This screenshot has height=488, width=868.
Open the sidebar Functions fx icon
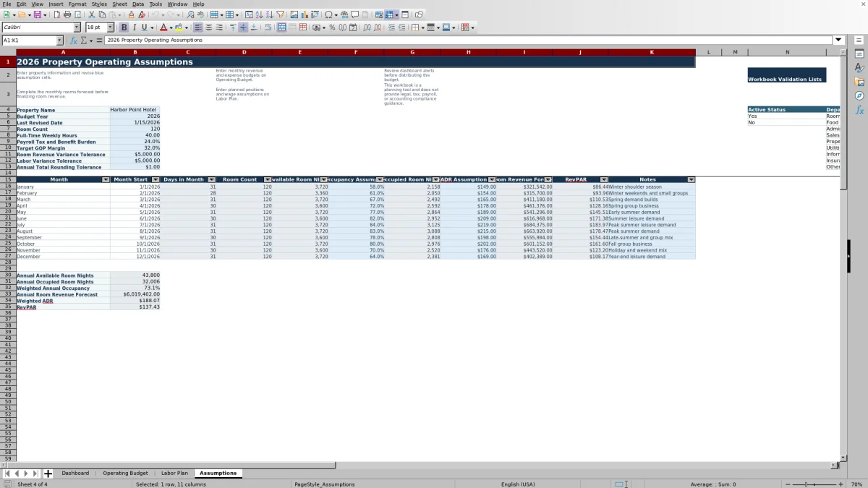click(x=859, y=110)
